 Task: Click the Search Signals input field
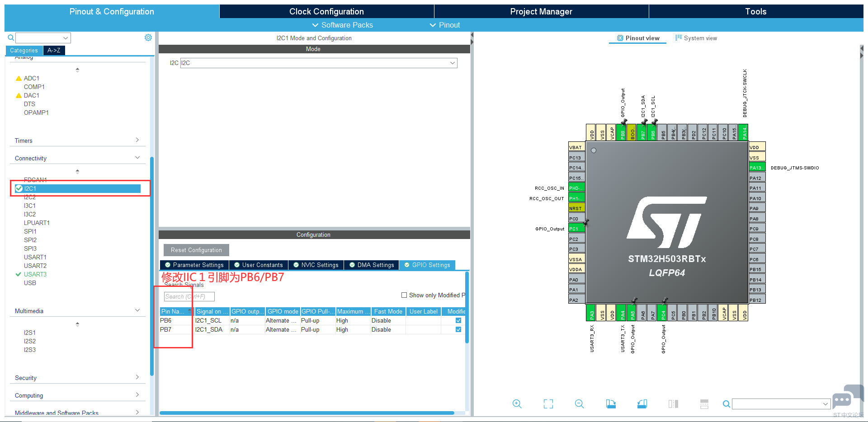(x=189, y=296)
